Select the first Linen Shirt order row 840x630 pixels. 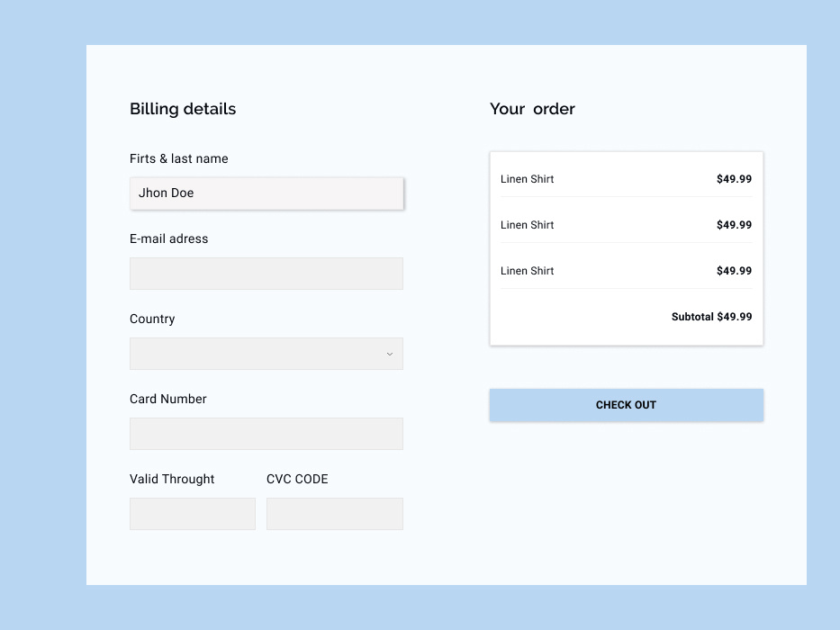pos(626,179)
